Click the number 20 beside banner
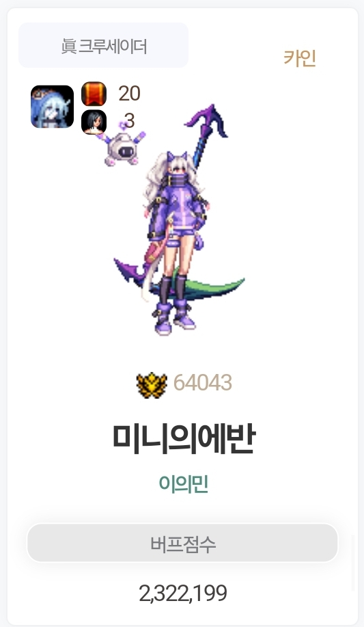The width and height of the screenshot is (364, 627). pos(129,94)
